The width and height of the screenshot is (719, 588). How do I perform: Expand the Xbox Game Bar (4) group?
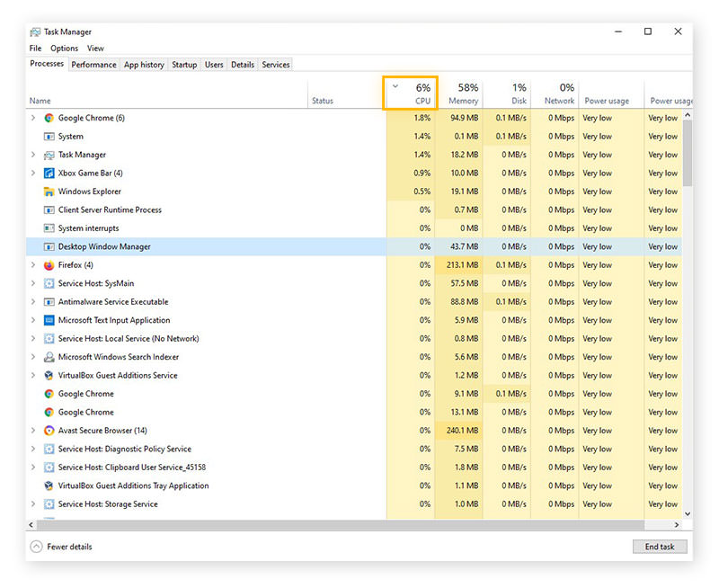point(33,173)
